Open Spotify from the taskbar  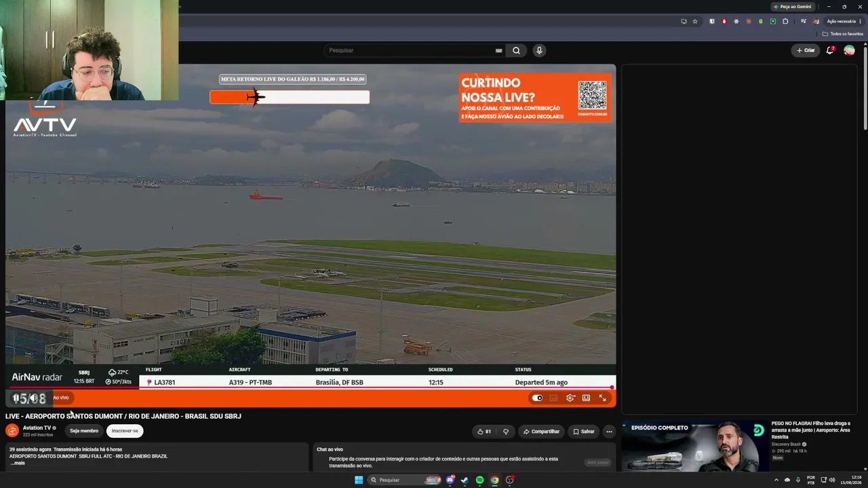point(479,480)
